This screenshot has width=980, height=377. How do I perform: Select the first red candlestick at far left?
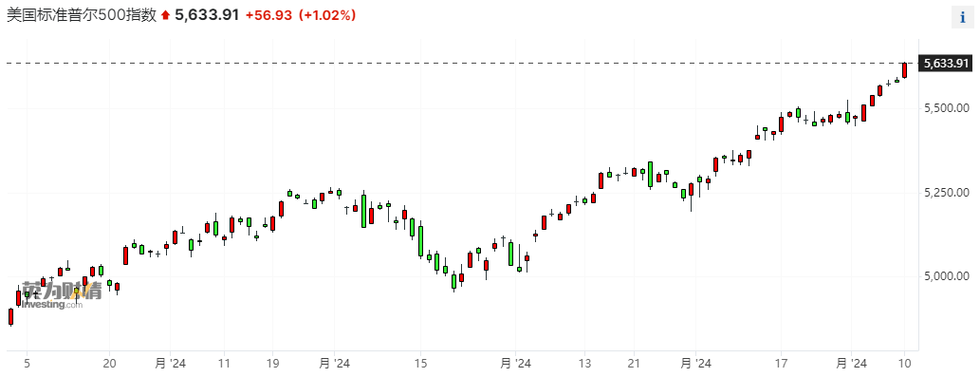pos(10,316)
